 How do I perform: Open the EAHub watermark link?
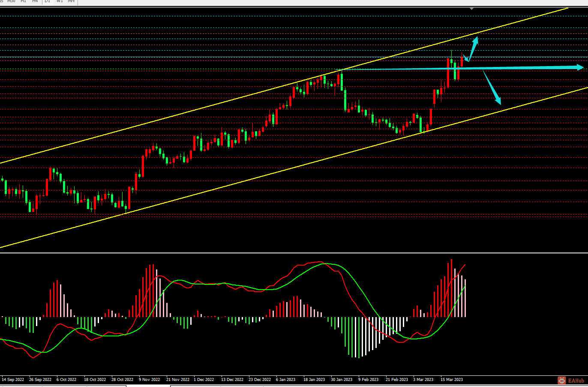click(x=576, y=381)
